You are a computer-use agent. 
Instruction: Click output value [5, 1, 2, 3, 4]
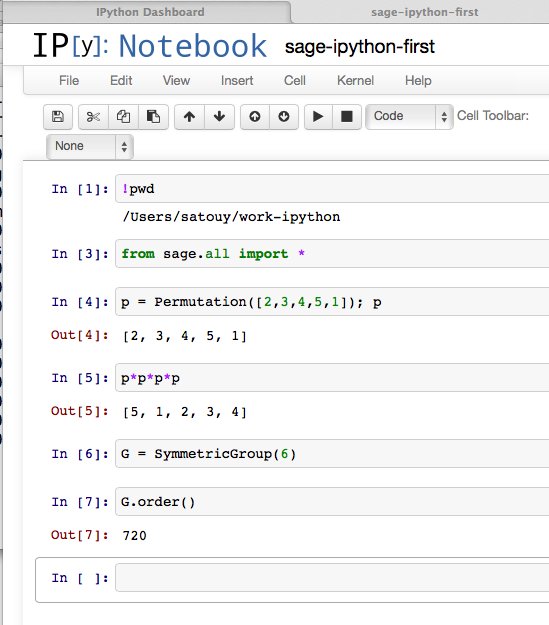[x=185, y=412]
